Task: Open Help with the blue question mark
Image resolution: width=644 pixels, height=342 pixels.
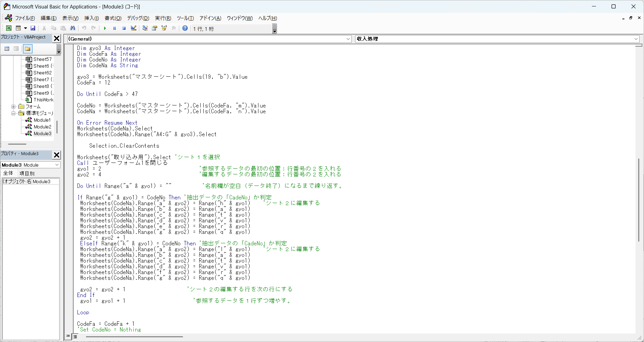Action: pos(185,28)
